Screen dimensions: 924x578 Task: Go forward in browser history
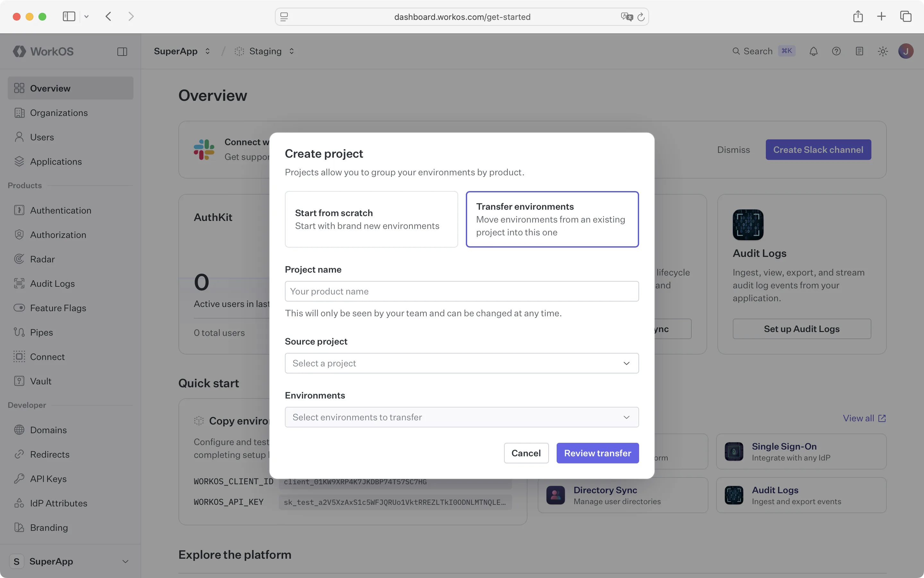(131, 16)
